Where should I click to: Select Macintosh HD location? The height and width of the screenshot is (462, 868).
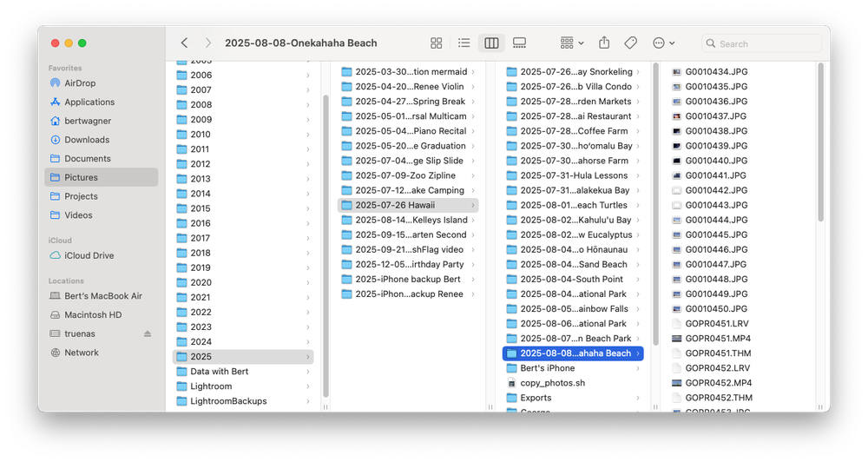coord(102,314)
